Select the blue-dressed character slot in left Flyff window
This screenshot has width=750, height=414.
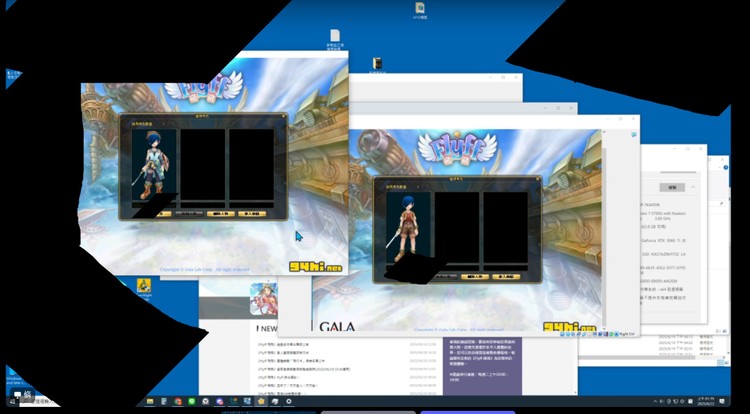(154, 165)
